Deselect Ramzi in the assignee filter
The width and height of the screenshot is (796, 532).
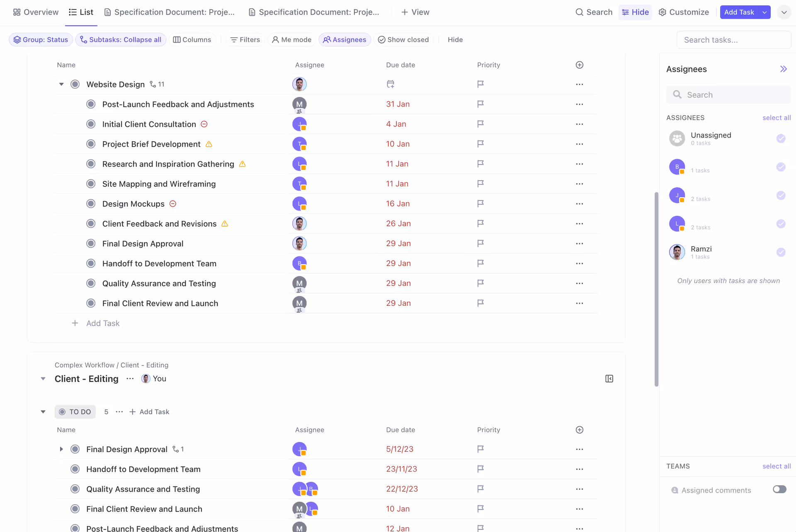(x=781, y=252)
